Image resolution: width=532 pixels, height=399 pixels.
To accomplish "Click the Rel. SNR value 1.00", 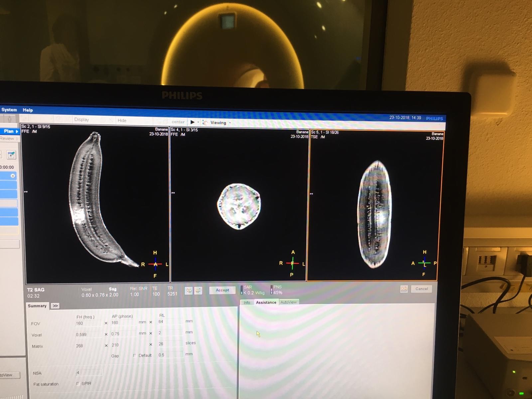I will (x=135, y=294).
